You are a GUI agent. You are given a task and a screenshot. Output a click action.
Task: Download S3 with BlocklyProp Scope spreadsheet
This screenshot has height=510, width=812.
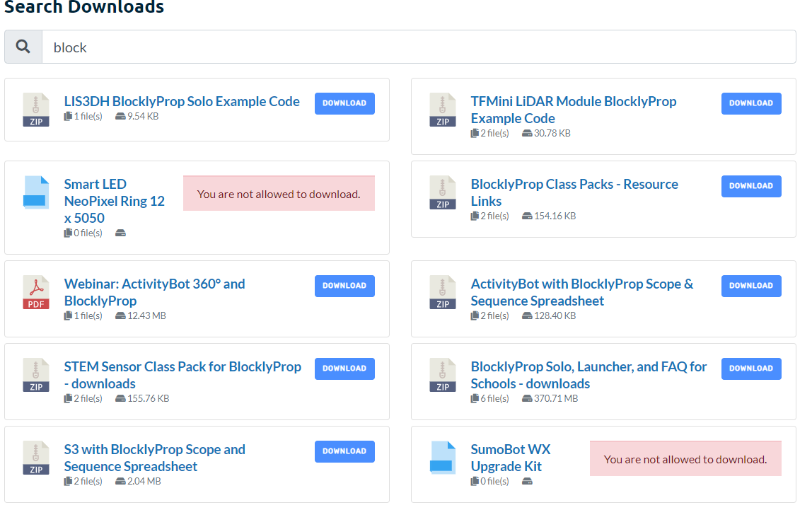click(344, 451)
